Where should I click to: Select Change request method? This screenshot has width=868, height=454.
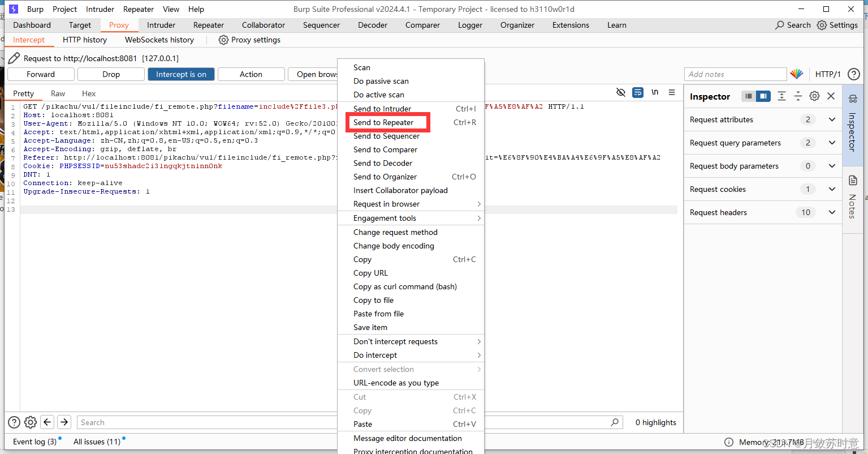coord(411,232)
